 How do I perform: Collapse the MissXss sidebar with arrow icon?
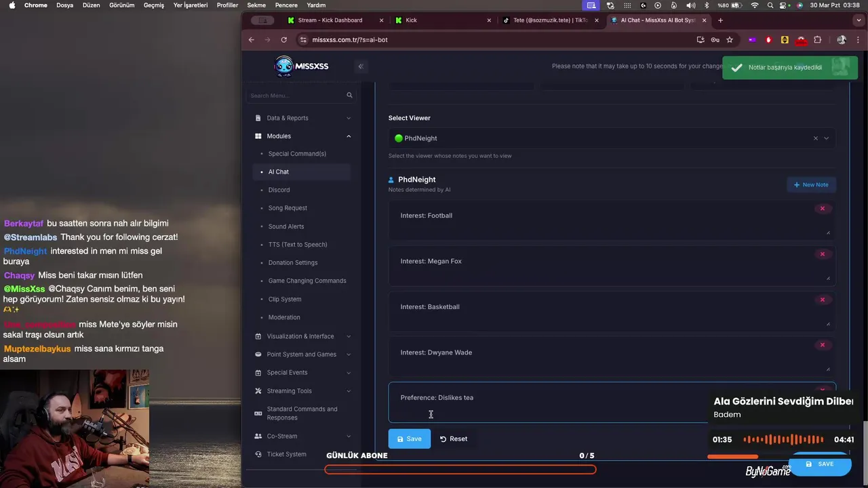point(361,66)
